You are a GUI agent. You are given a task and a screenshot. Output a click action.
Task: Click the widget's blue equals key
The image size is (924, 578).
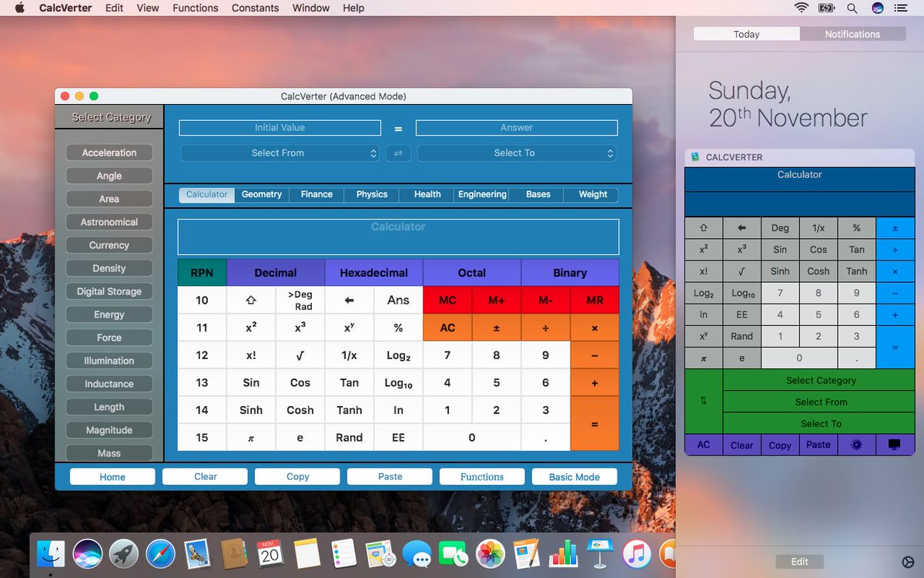point(895,347)
